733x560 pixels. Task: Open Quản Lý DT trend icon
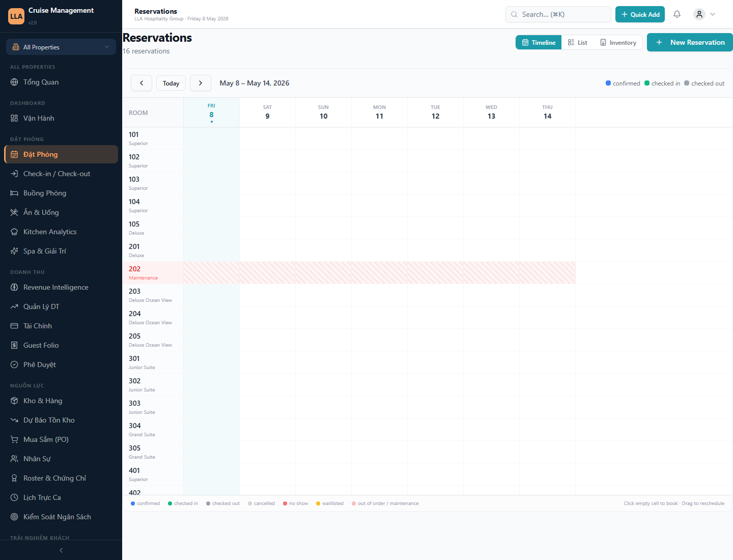click(14, 306)
